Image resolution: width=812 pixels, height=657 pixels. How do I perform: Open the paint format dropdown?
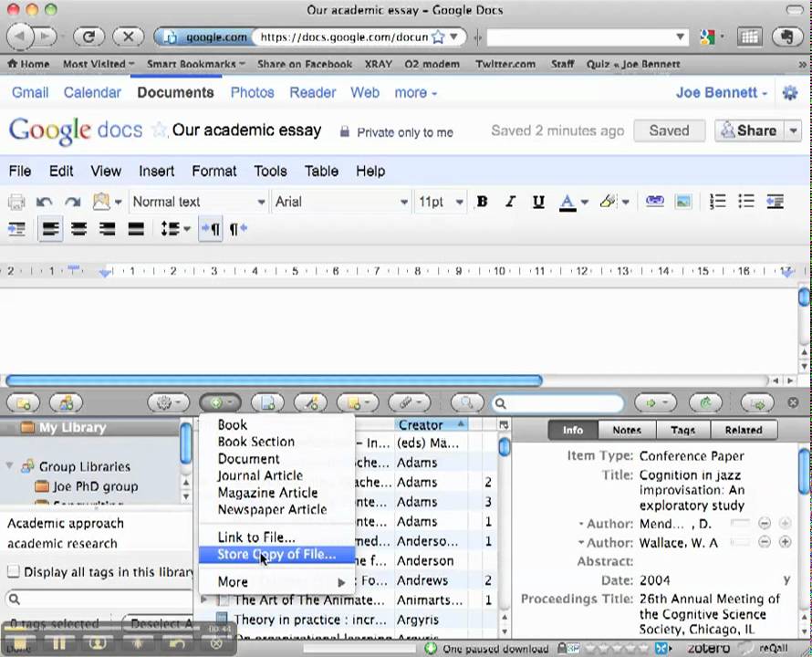[x=107, y=202]
